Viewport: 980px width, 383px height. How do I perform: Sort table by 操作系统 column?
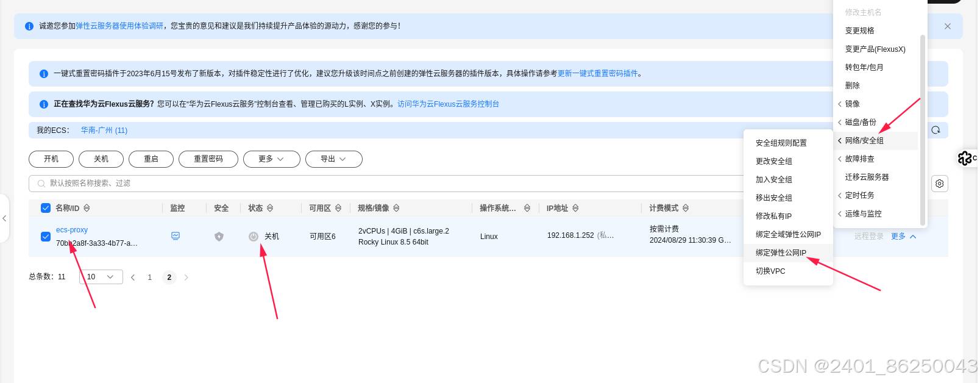point(527,208)
